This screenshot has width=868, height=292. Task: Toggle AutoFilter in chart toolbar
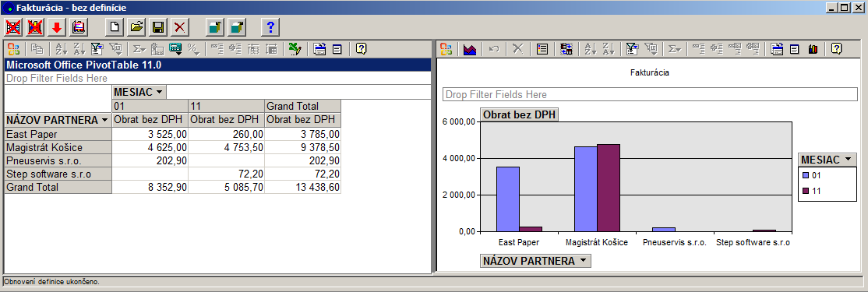click(632, 49)
